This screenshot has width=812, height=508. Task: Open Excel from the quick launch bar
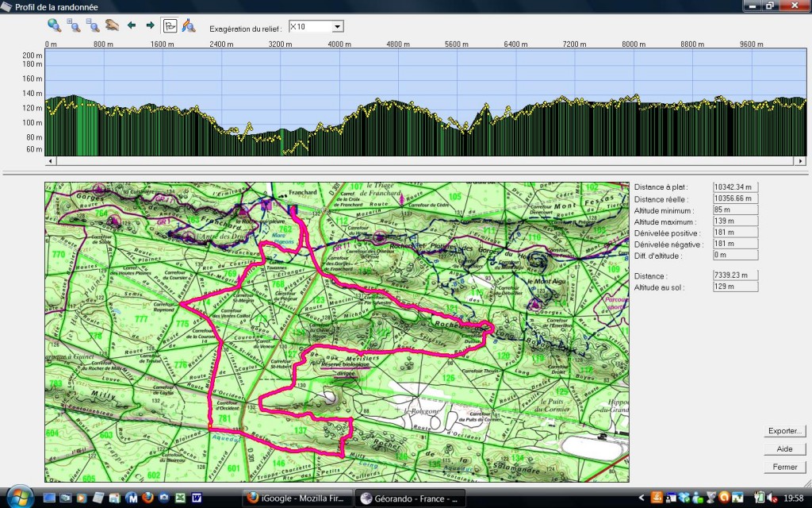[180, 498]
